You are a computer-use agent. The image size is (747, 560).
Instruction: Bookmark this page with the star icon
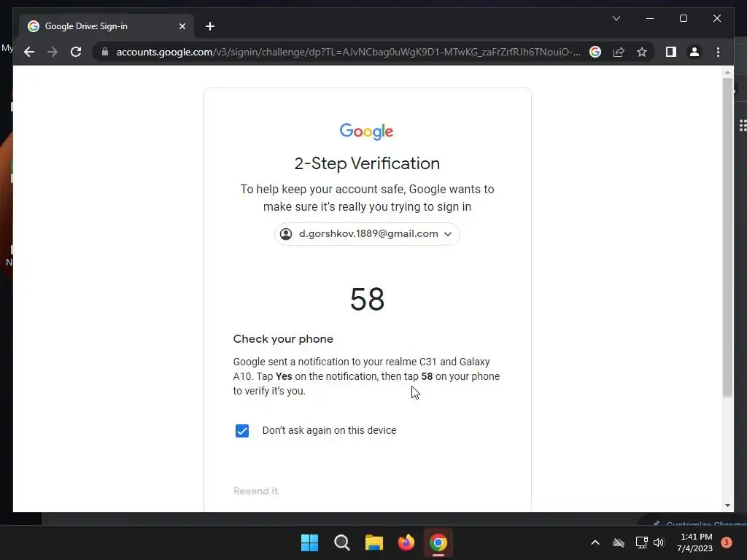tap(642, 52)
